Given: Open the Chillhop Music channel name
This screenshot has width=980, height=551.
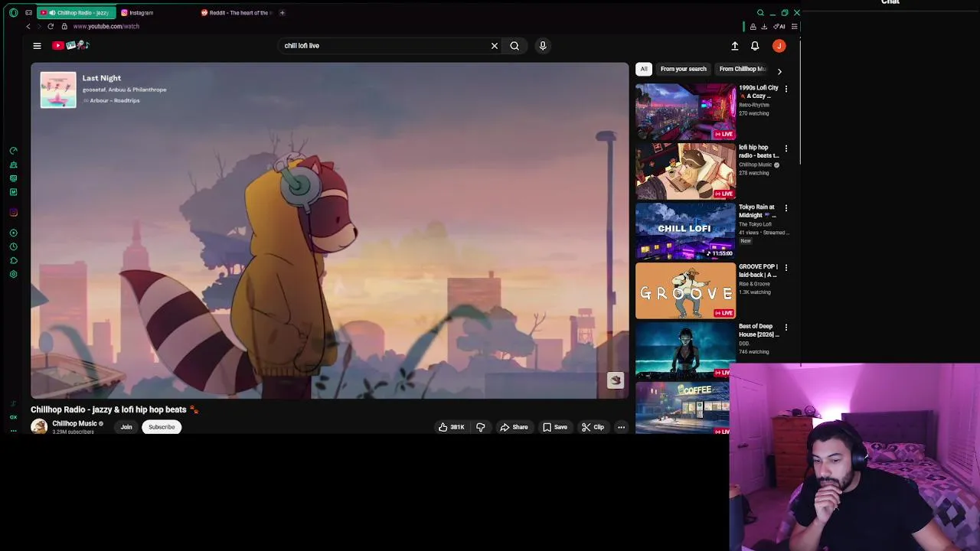Looking at the screenshot, I should (x=74, y=424).
